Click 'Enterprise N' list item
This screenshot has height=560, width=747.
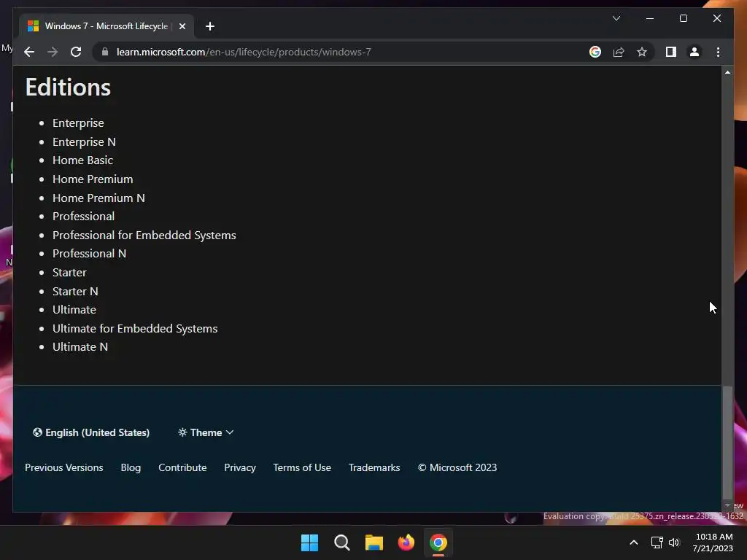coord(84,142)
